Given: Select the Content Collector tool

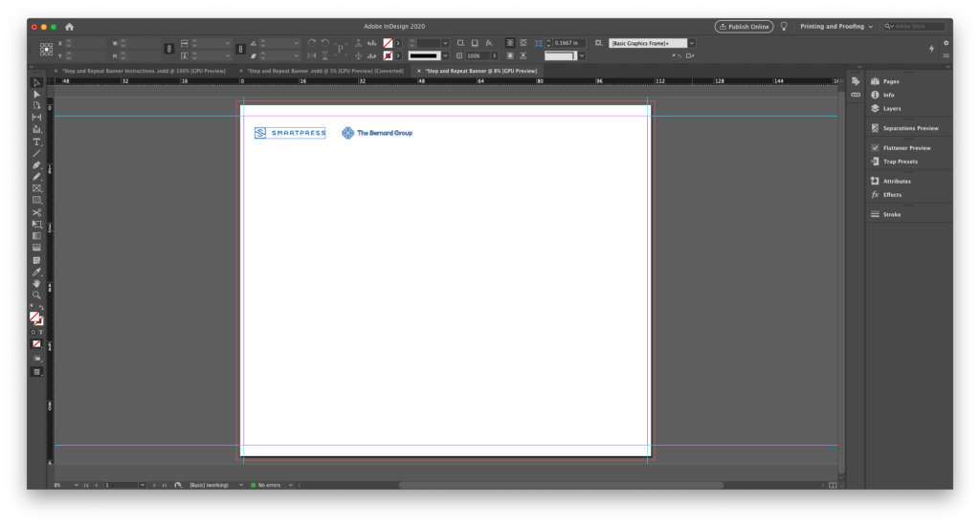Looking at the screenshot, I should point(36,129).
